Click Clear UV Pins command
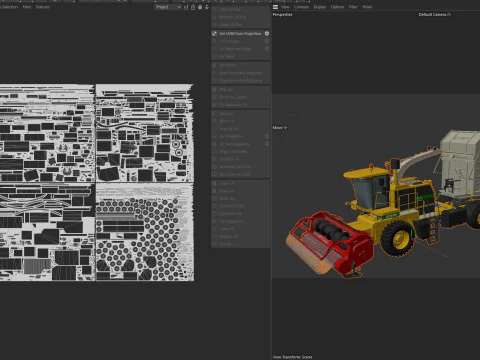The height and width of the screenshot is (360, 480). 240,25
